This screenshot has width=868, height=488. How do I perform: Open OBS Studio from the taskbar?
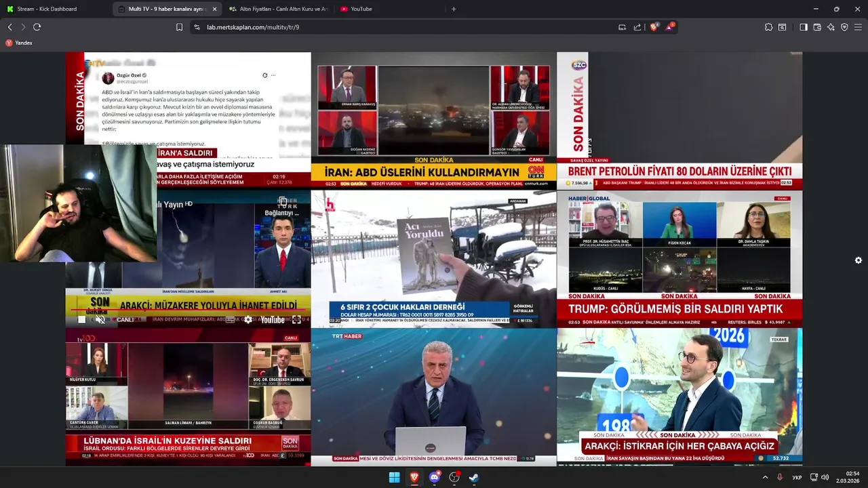(x=454, y=477)
